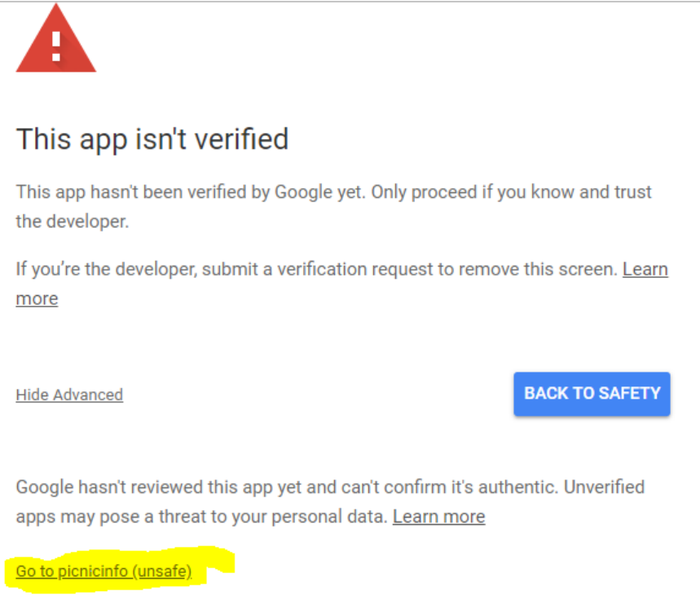Open 'Learn more' link after 'personal data'
The image size is (700, 600).
click(x=439, y=517)
